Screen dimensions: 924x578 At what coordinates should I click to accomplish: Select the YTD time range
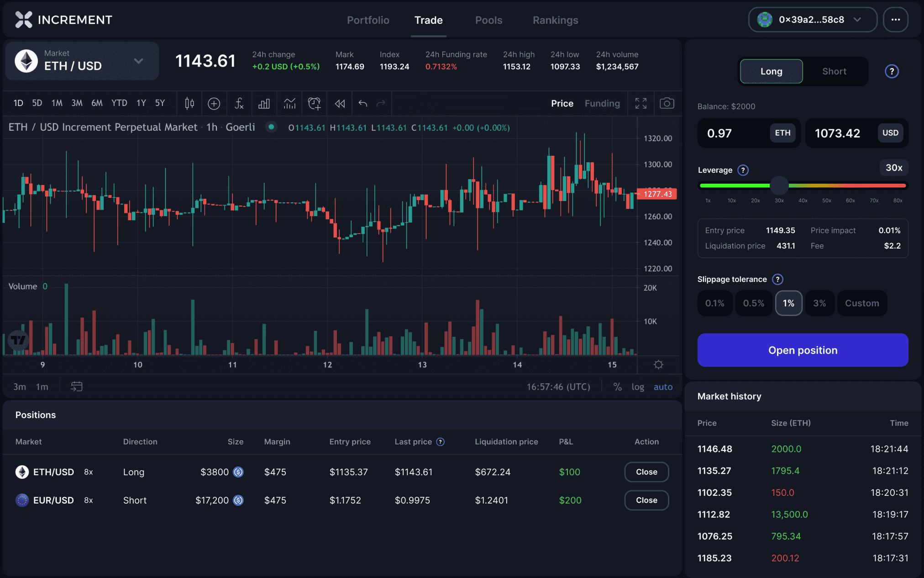point(119,103)
